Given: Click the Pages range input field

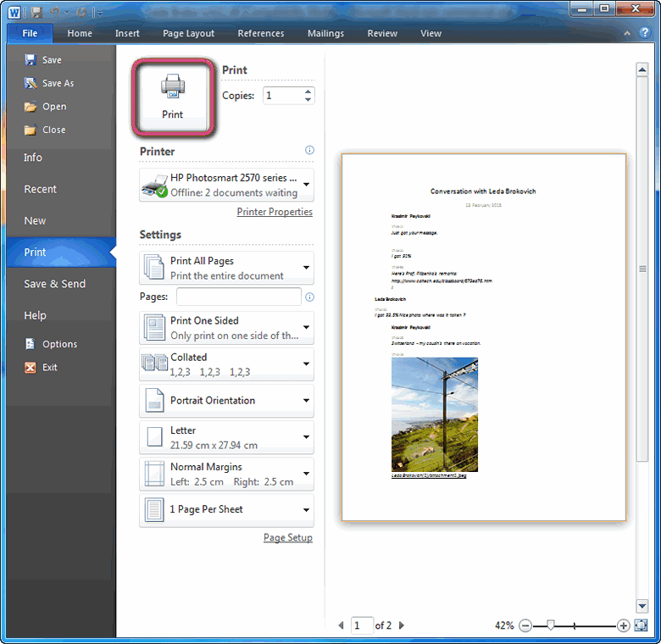Looking at the screenshot, I should (x=239, y=297).
